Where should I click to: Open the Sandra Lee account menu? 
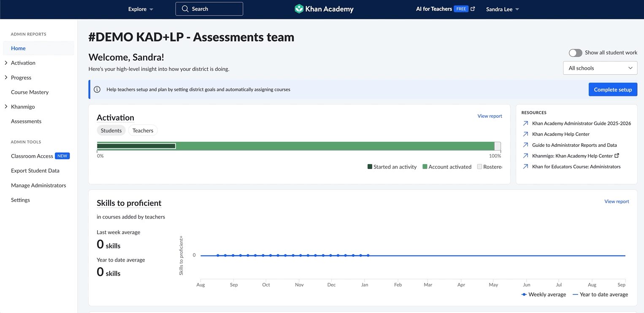point(503,9)
